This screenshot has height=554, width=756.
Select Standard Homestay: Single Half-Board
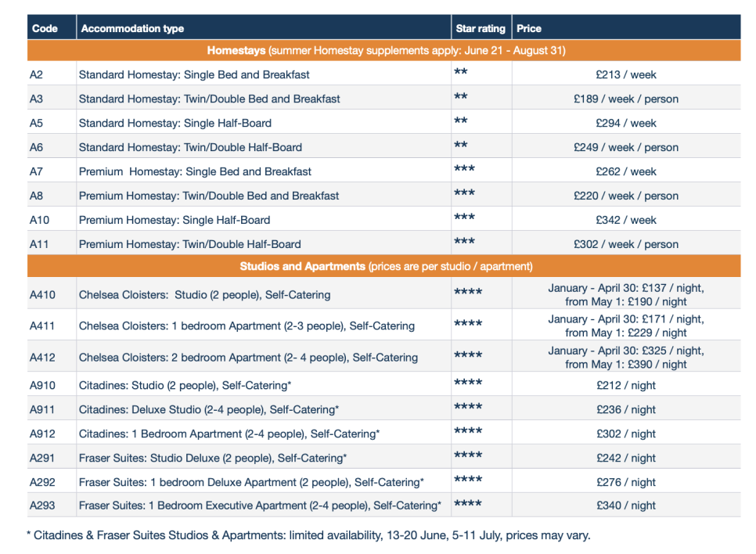pos(175,123)
